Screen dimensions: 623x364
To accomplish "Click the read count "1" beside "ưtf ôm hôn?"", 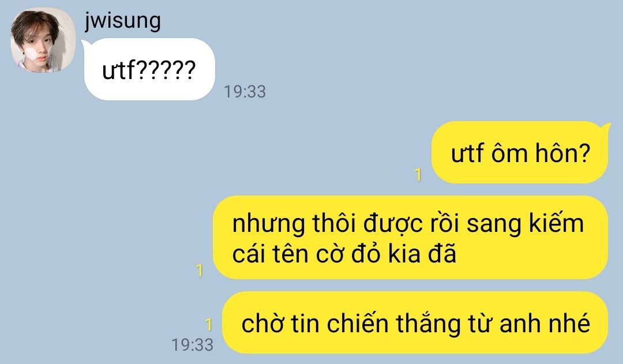I will tap(418, 175).
